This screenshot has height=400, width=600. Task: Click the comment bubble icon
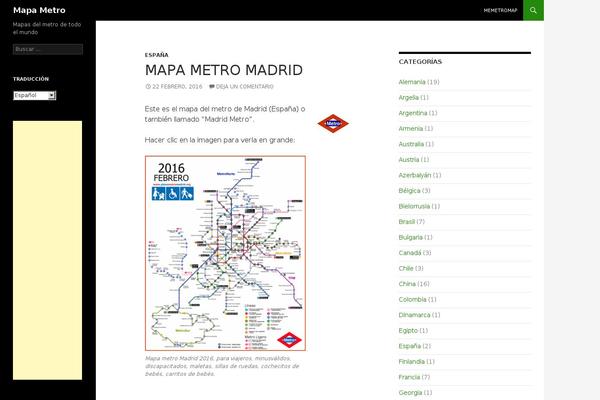click(211, 87)
